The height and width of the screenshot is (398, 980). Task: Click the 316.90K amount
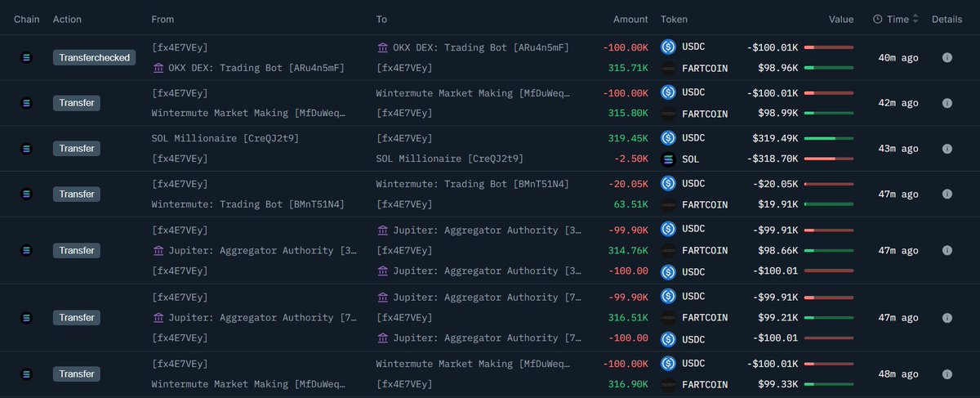pos(629,384)
